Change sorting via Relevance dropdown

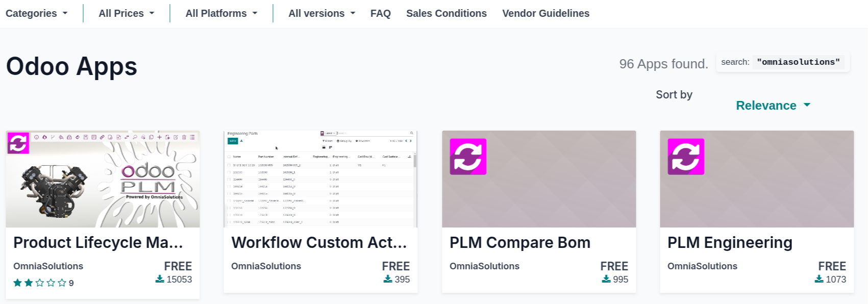773,106
